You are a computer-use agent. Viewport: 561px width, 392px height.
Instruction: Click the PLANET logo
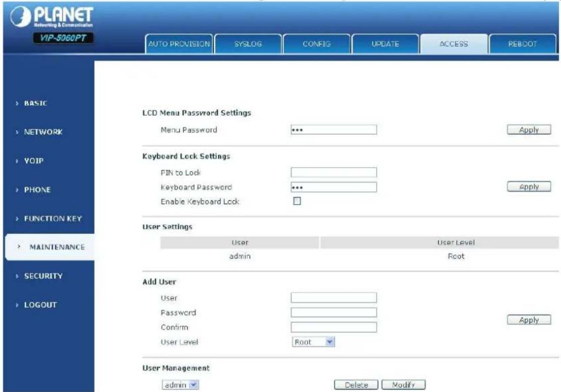click(x=51, y=17)
